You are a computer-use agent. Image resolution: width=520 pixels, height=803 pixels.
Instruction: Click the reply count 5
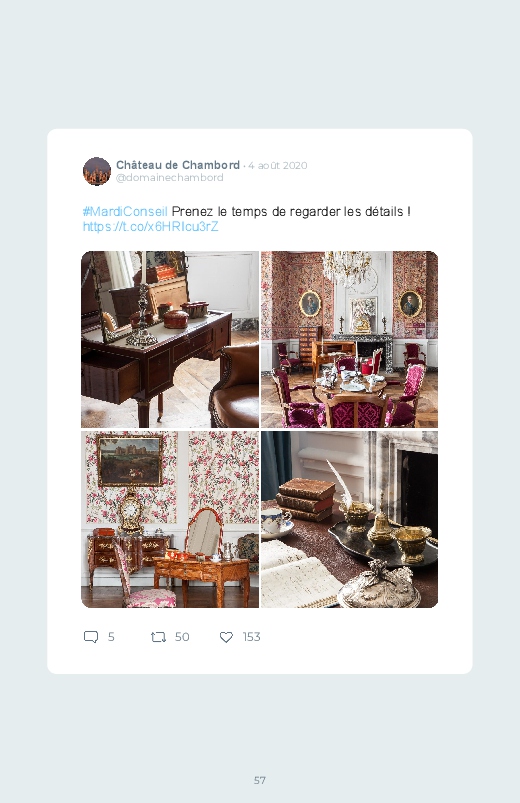coord(111,637)
